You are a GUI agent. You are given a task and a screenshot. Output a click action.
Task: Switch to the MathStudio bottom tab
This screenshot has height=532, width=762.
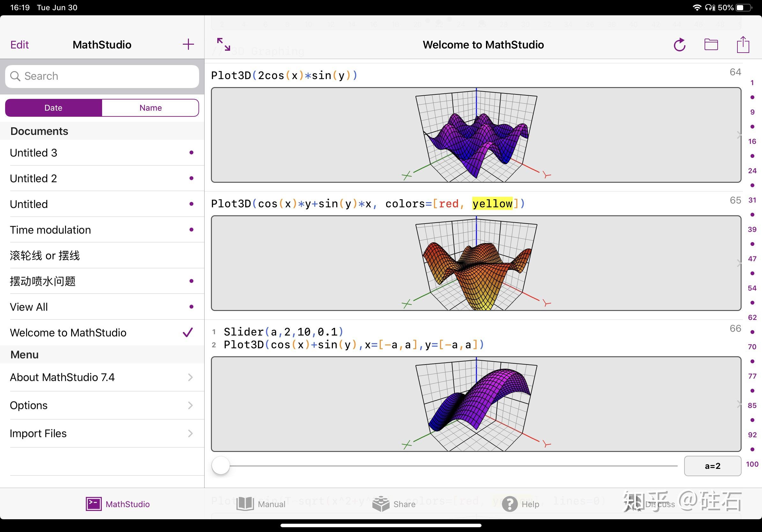[x=117, y=504]
